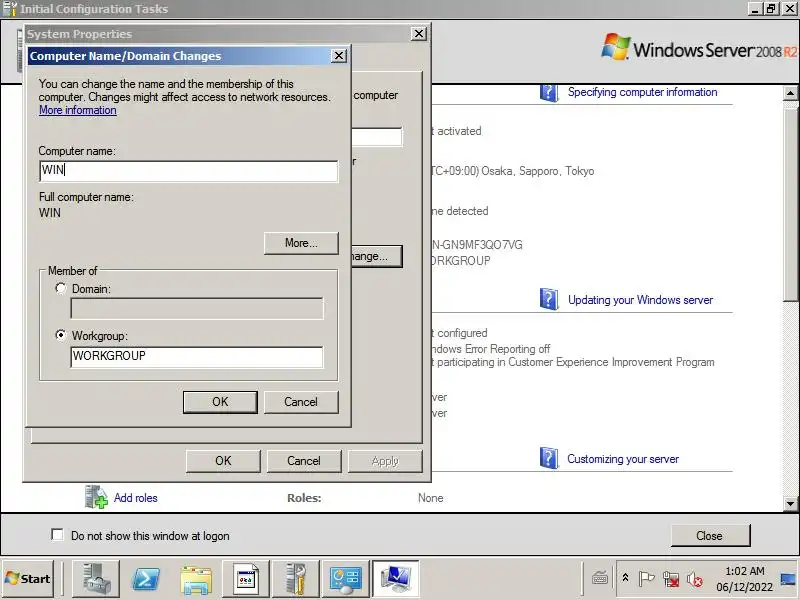This screenshot has height=600, width=800.
Task: Click the on-screen keyboard tray icon
Action: pyautogui.click(x=600, y=579)
